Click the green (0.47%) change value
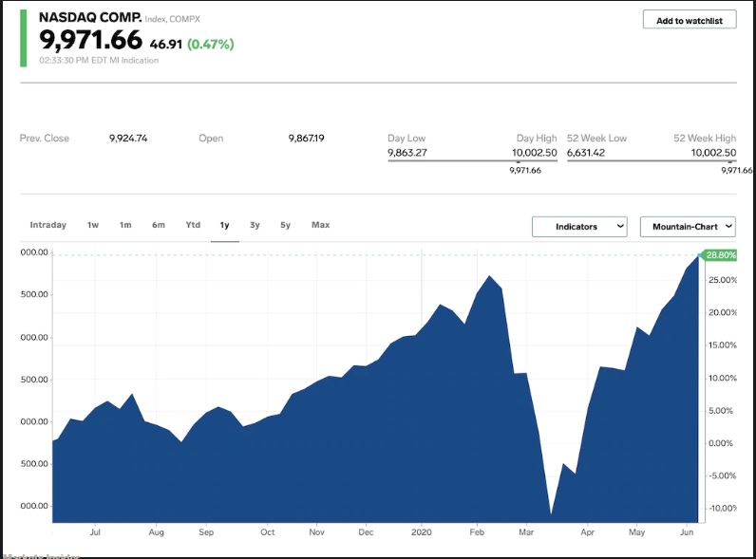The image size is (756, 559). (x=210, y=45)
